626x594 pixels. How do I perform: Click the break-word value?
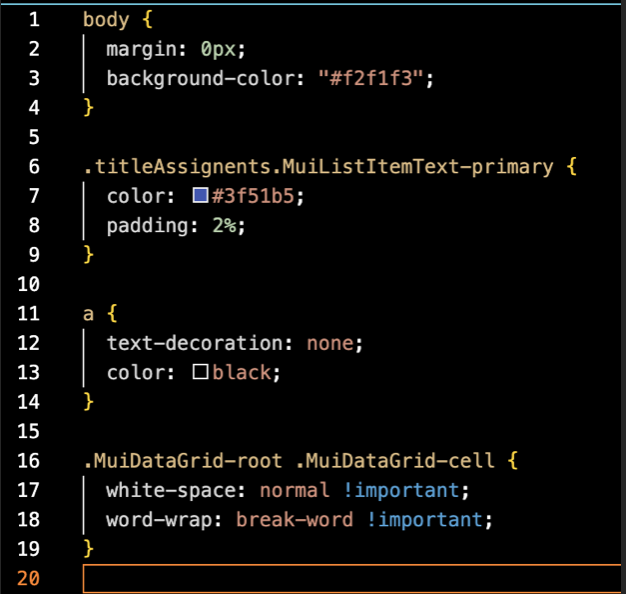(294, 520)
